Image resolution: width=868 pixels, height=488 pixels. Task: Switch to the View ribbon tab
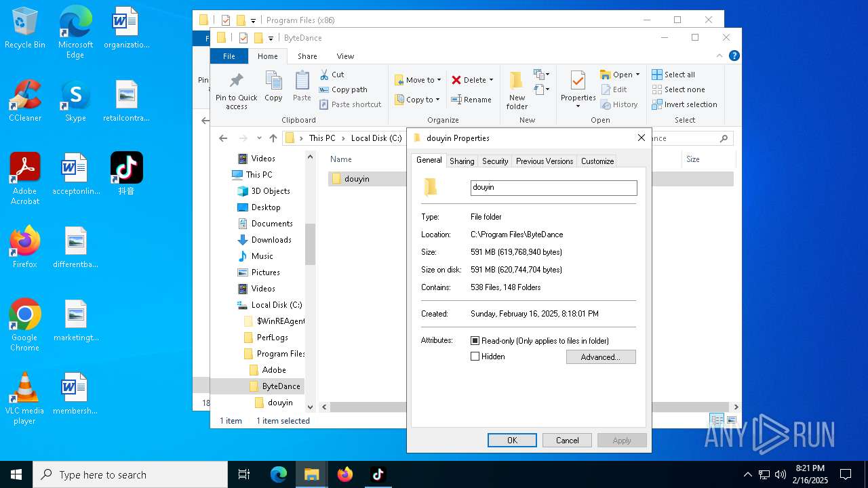(345, 56)
